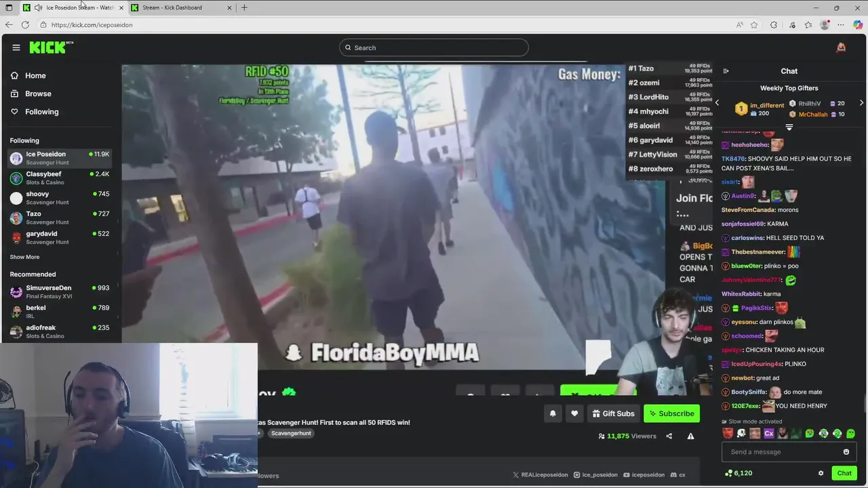Click the Send a message field

point(781,452)
